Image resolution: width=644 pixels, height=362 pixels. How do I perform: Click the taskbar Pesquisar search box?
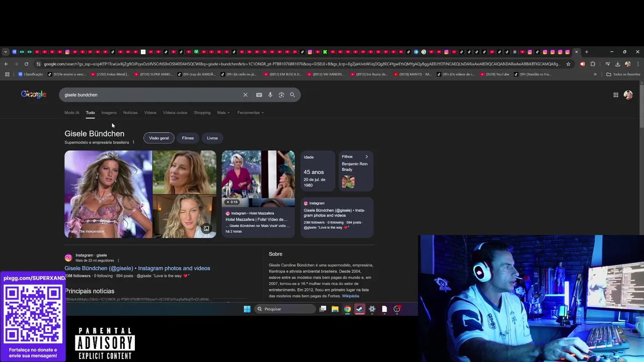pos(284,309)
